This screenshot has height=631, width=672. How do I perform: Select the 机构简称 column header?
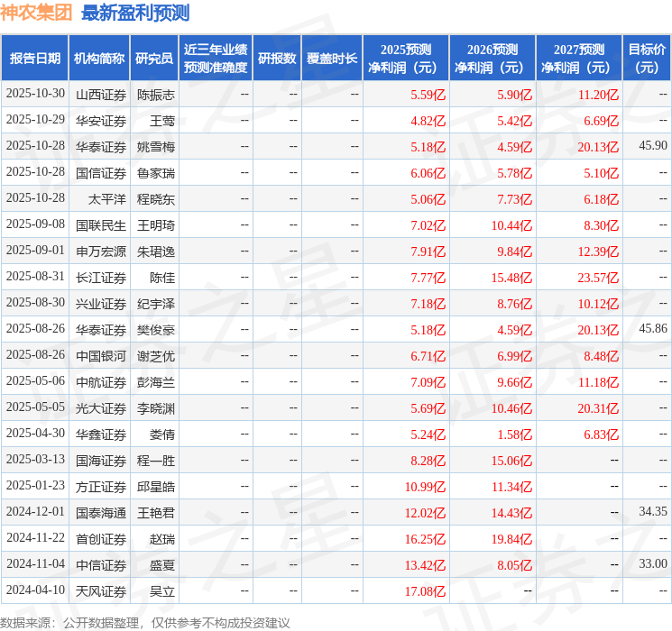click(99, 59)
